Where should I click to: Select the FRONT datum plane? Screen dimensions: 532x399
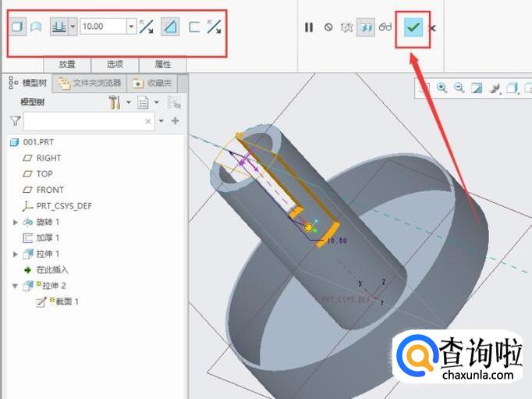(50, 190)
